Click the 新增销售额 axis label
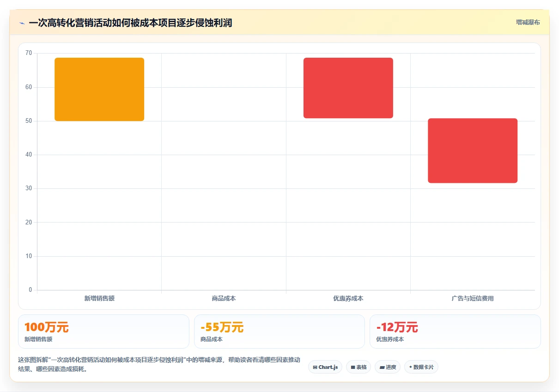Viewport: 559px width, 392px height. [x=99, y=298]
